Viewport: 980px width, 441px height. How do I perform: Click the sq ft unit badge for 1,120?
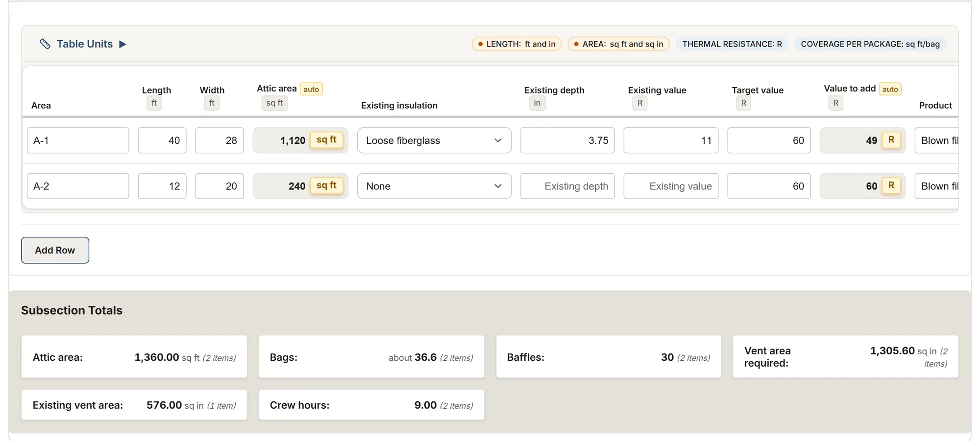click(x=326, y=140)
